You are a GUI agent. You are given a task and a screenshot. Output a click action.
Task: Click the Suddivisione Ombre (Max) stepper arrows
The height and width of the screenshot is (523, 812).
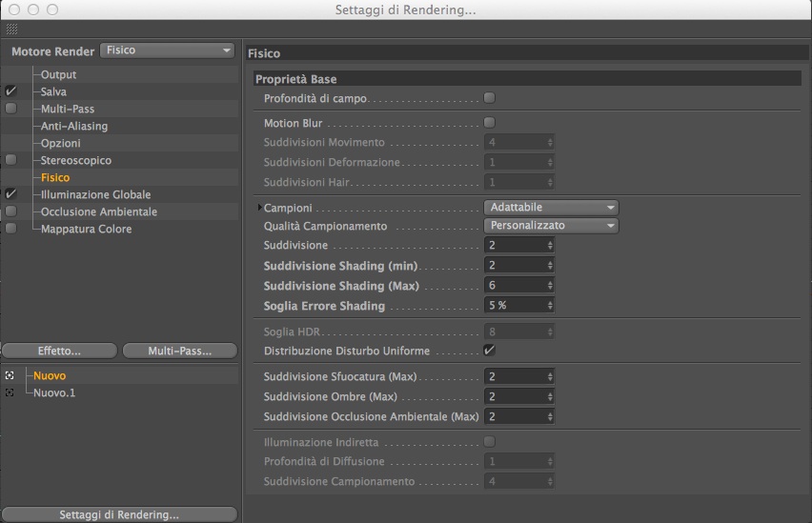pyautogui.click(x=550, y=396)
